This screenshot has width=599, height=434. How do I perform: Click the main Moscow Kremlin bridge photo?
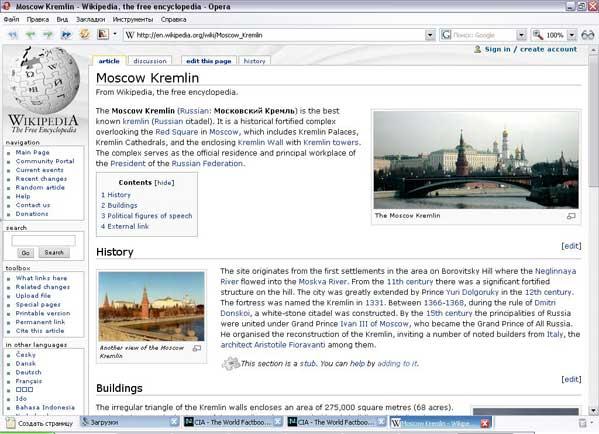pos(476,160)
